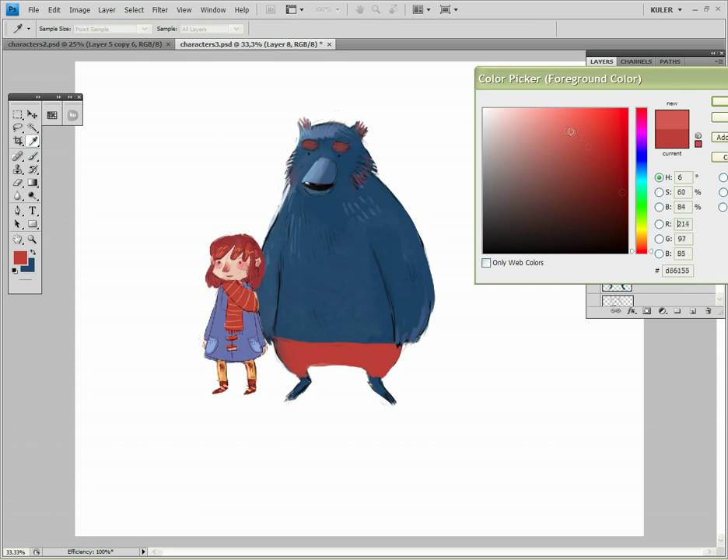Select the Type tool

click(x=32, y=211)
